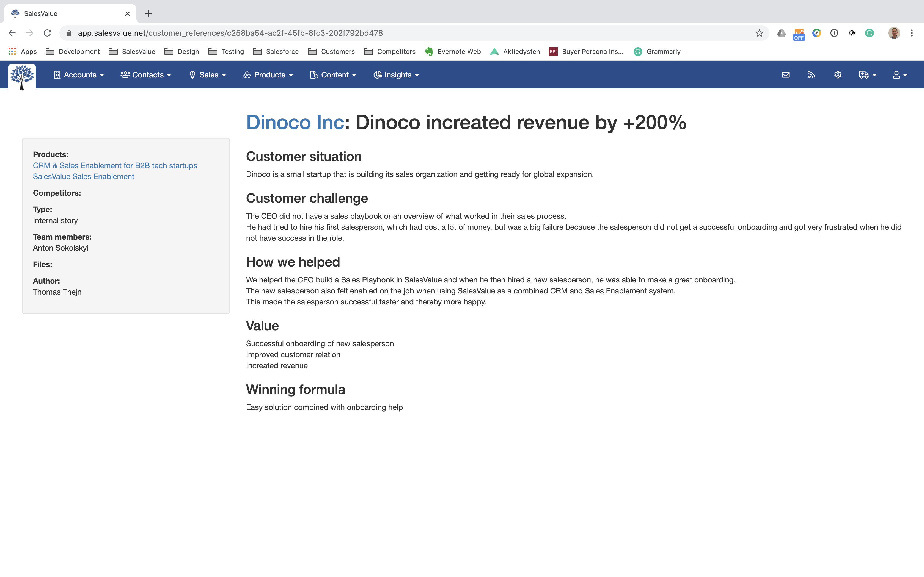This screenshot has width=924, height=577.
Task: Expand the Accounts dropdown menu
Action: pyautogui.click(x=79, y=75)
